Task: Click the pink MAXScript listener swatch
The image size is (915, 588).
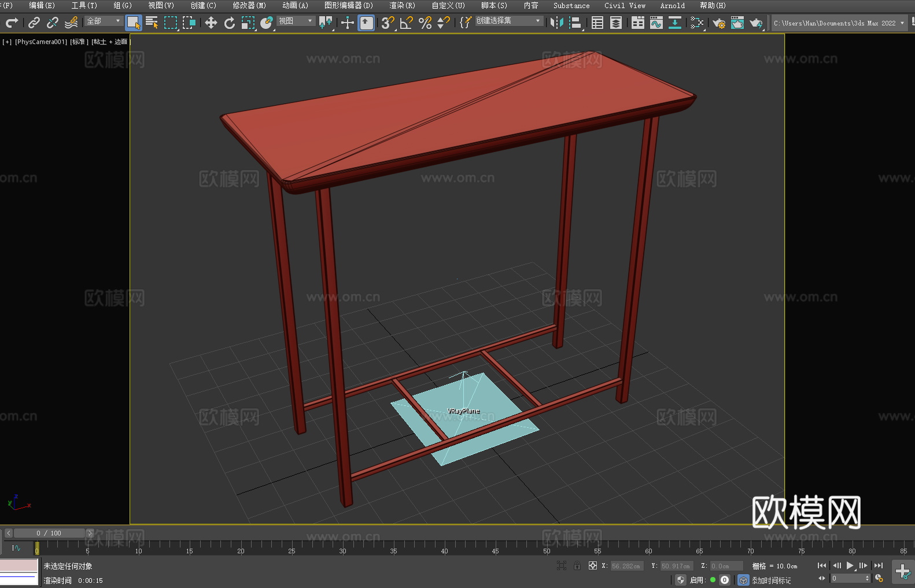Action: click(19, 565)
